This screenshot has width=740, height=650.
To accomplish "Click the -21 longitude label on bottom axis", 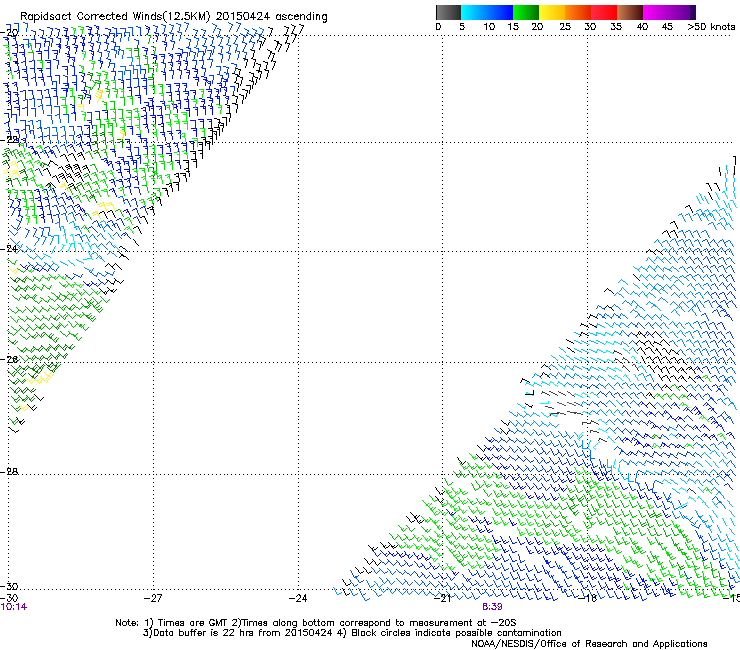I will [442, 598].
